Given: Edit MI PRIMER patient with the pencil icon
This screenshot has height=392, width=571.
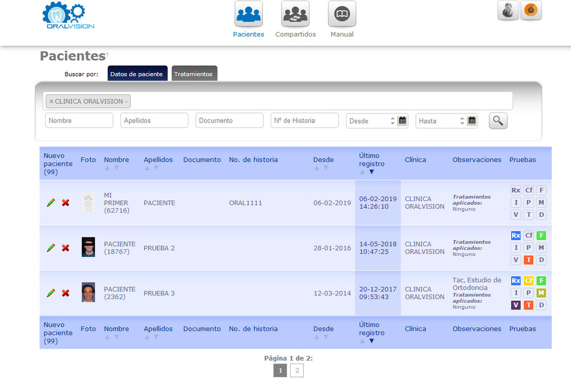Looking at the screenshot, I should click(50, 203).
